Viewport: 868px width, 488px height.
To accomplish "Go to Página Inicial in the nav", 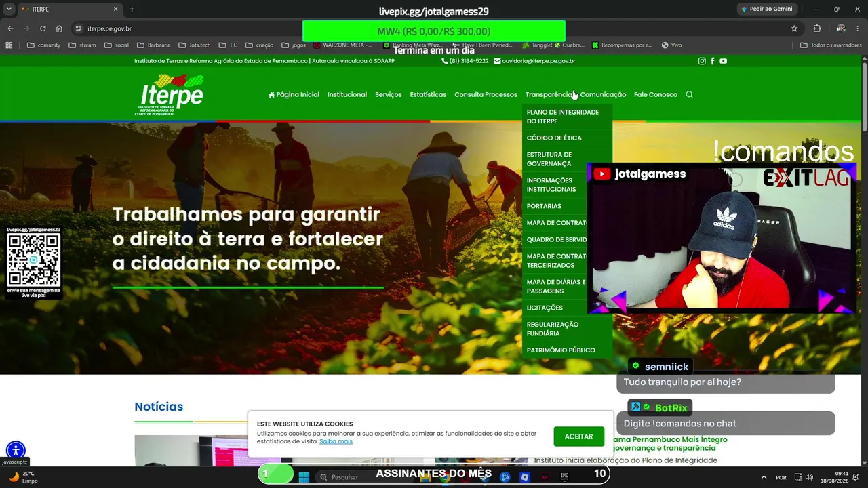I will click(294, 94).
